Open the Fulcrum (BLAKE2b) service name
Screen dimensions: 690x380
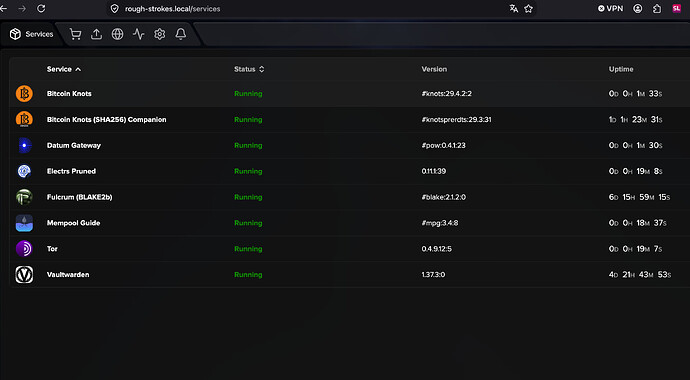[x=80, y=197]
